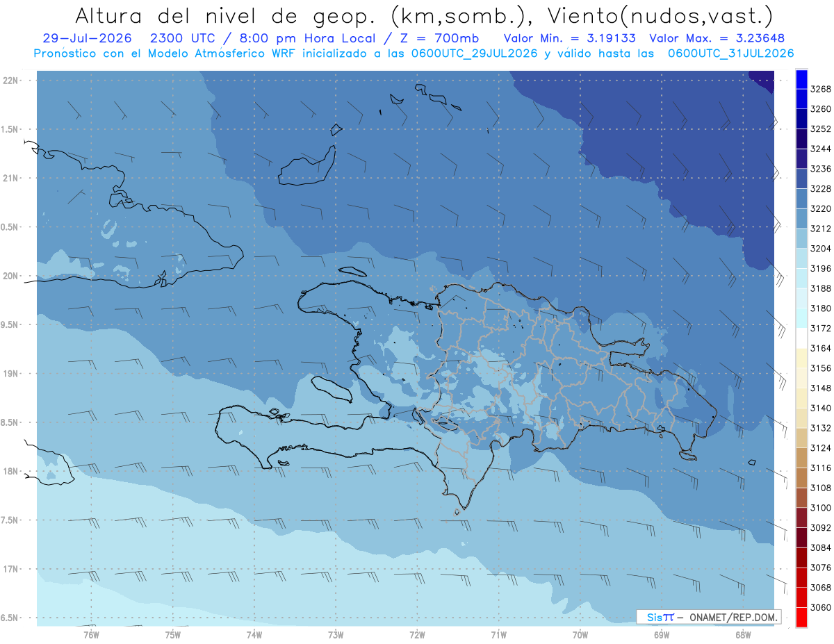Click the 3172 colorbar value
834x644 pixels.
point(821,328)
